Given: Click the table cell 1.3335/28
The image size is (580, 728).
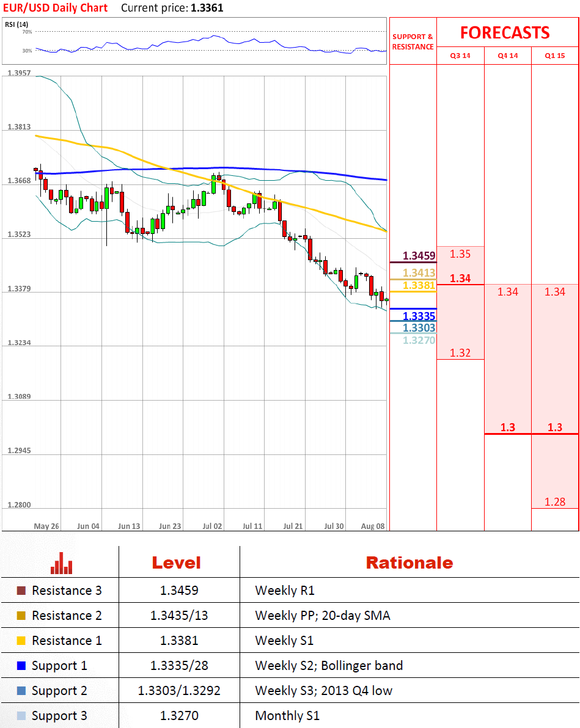Looking at the screenshot, I should pyautogui.click(x=179, y=666).
